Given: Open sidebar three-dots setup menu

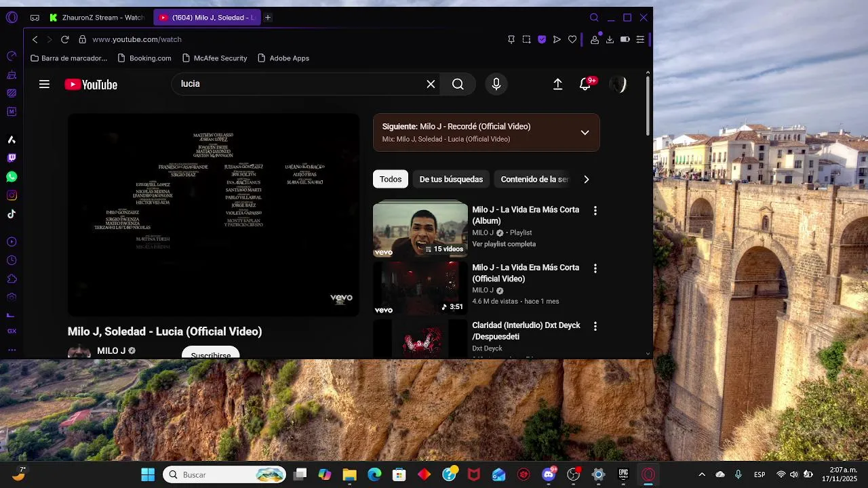Looking at the screenshot, I should (12, 350).
